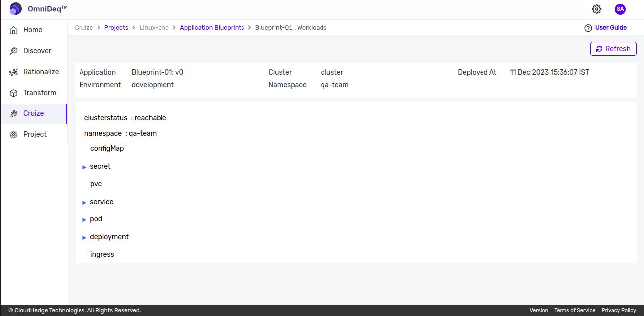Image resolution: width=644 pixels, height=316 pixels.
Task: Open the Discover menu item
Action: pos(34,51)
